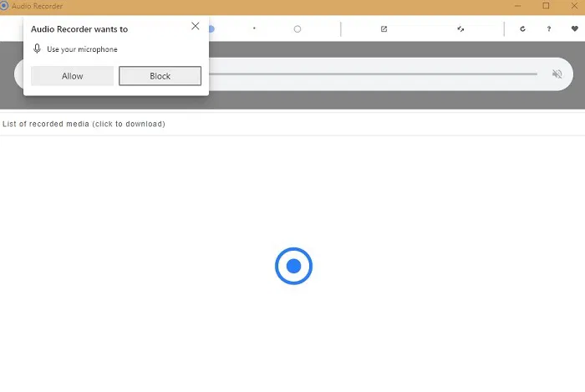Viewport: 585px width, 392px height.
Task: Click the Audio Recorder app icon in title bar
Action: (x=5, y=6)
